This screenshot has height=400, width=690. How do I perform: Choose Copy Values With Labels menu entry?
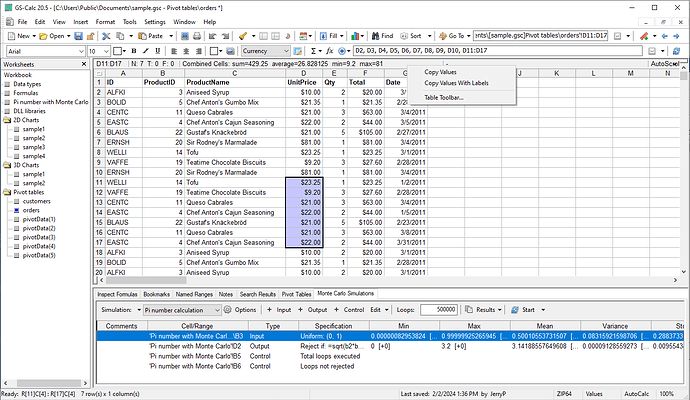[457, 82]
